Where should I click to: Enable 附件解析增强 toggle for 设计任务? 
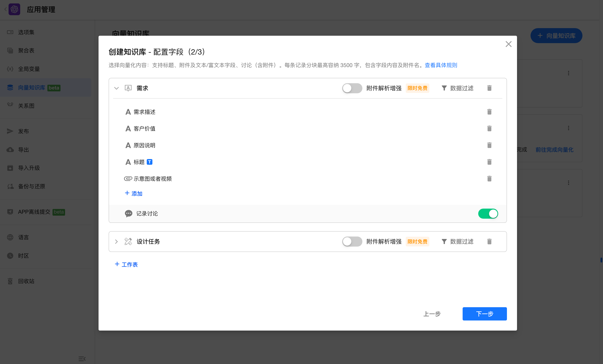point(352,241)
